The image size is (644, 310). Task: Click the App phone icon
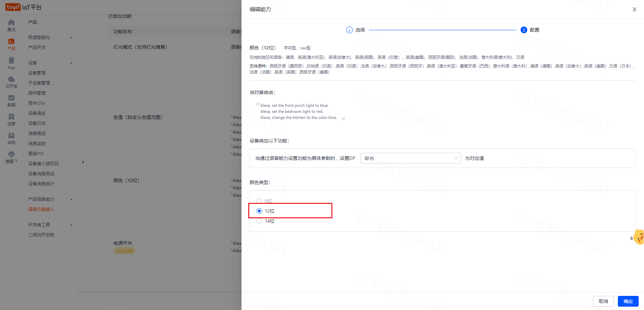tap(11, 61)
